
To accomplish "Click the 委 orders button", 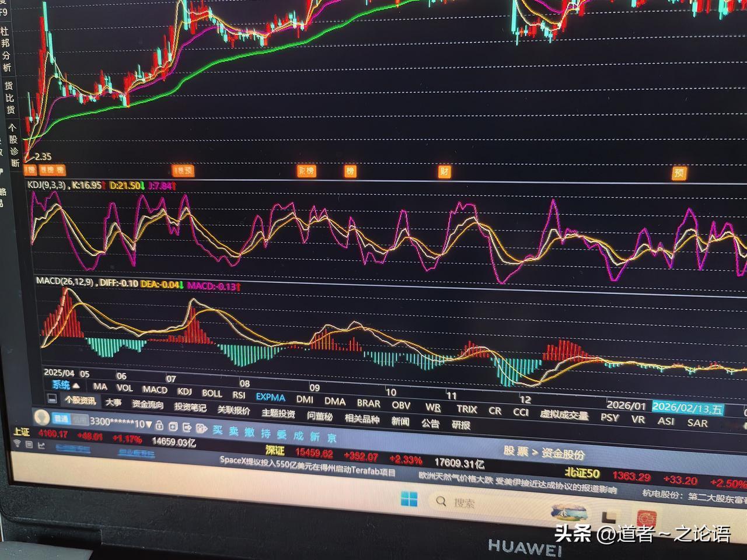I will (282, 435).
